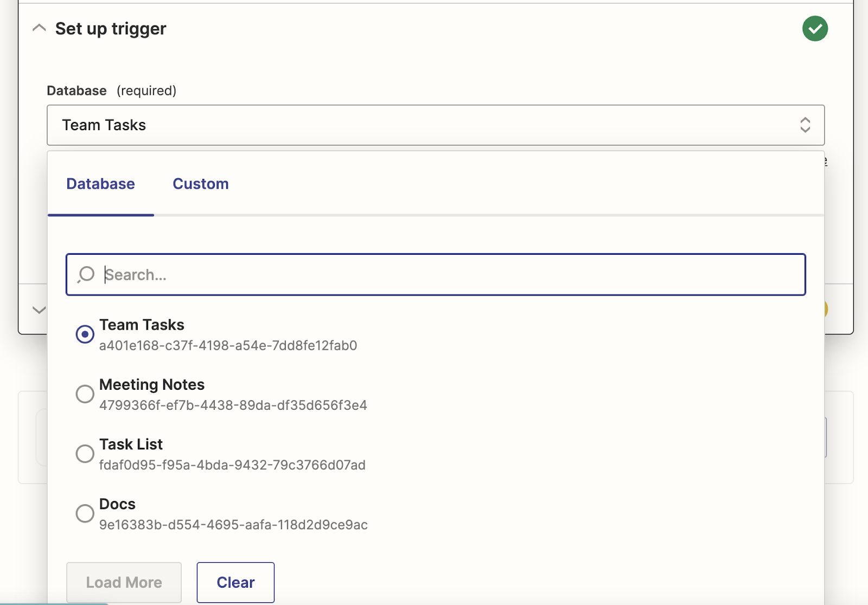Click the Team Tasks database ID text
Viewport: 868px width, 605px height.
pyautogui.click(x=228, y=346)
